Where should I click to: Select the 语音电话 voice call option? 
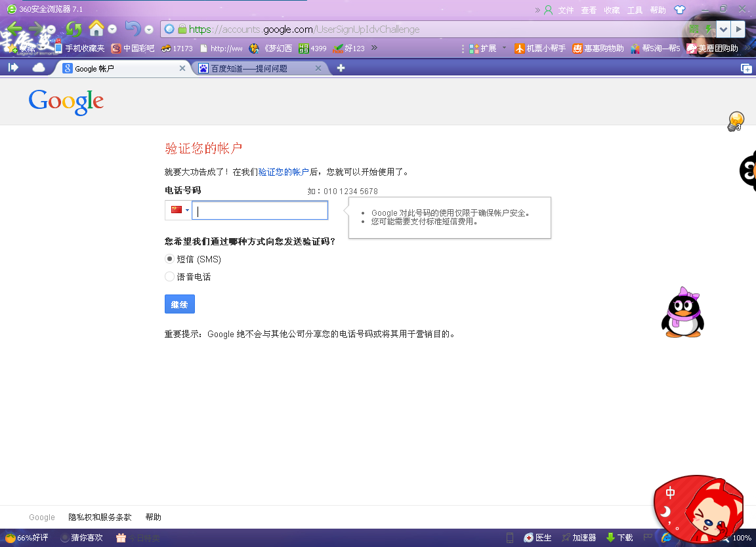pyautogui.click(x=169, y=277)
